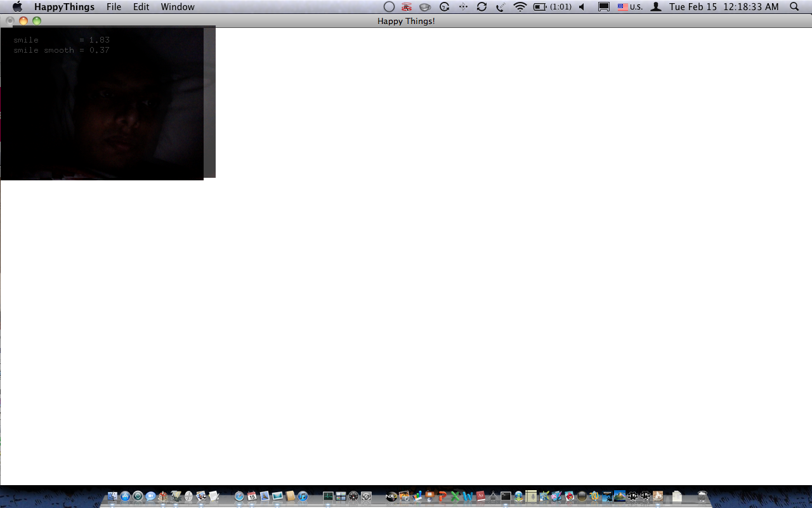Open the File menu
The width and height of the screenshot is (812, 508).
point(114,7)
